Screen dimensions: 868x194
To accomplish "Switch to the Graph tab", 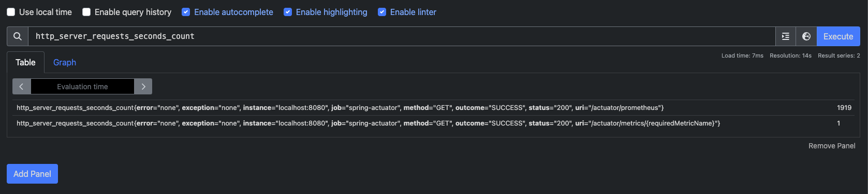I will [x=65, y=62].
